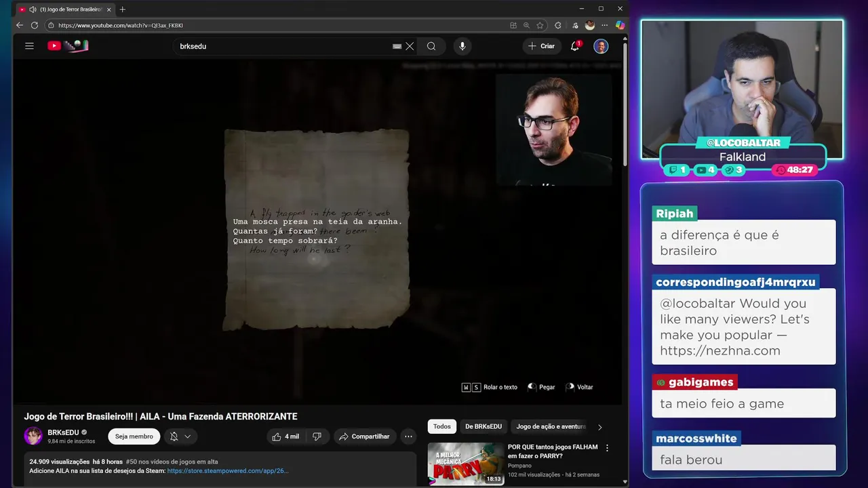
Task: Select the Jogo de ação e aventura chip
Action: [551, 426]
